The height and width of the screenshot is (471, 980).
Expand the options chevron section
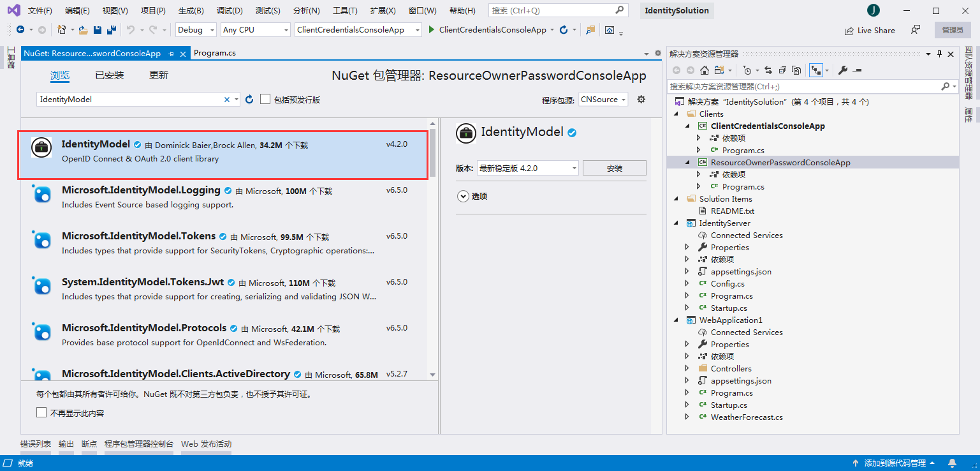[463, 196]
